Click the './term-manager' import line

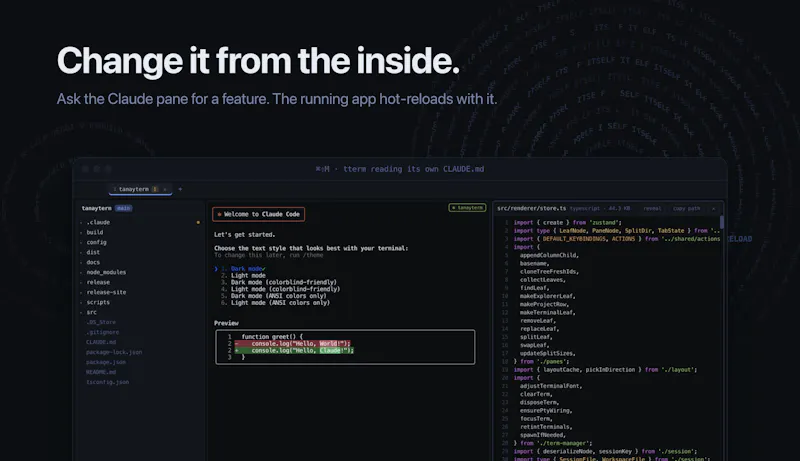553,443
